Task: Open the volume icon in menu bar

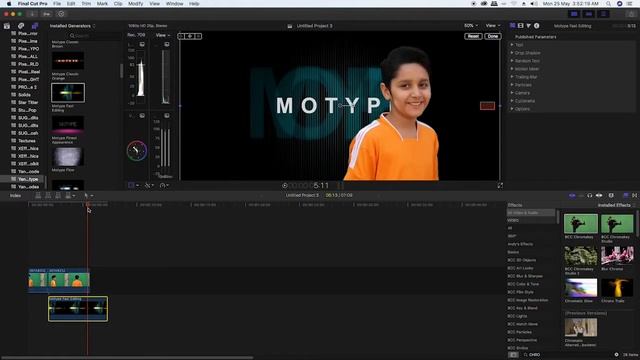Action: [533, 4]
